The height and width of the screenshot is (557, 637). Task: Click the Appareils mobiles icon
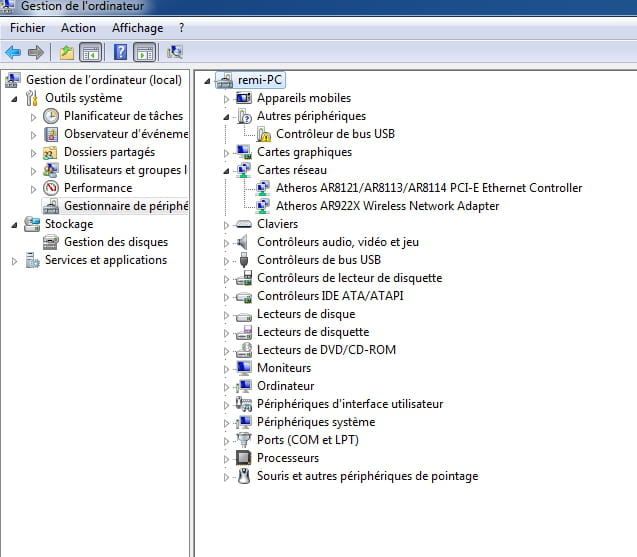point(244,98)
